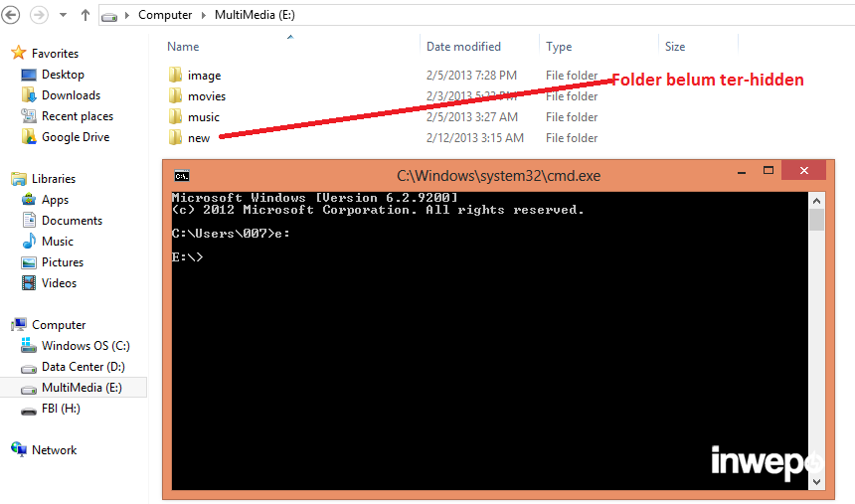855x504 pixels.
Task: Click the Desktop icon in Favorites
Action: click(x=29, y=75)
